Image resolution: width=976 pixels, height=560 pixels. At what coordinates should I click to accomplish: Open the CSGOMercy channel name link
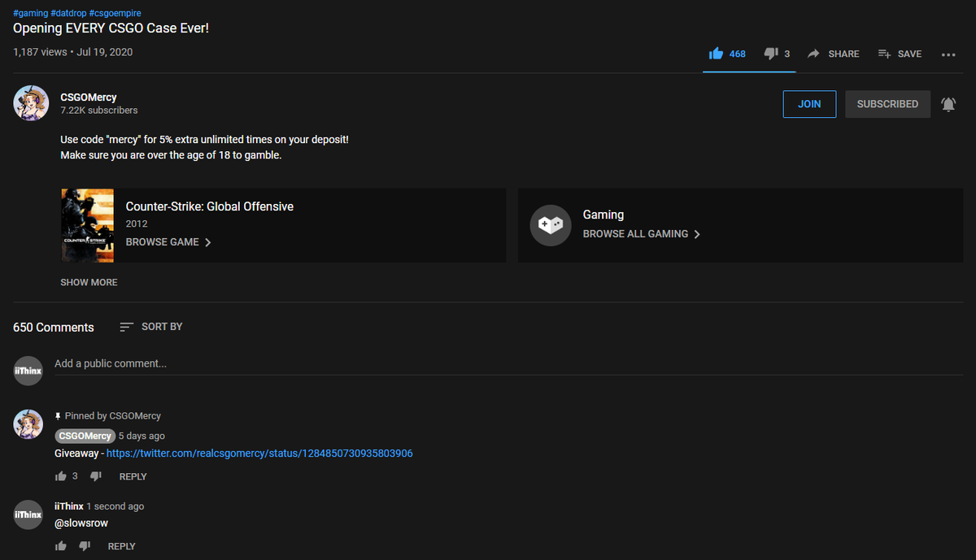(x=89, y=98)
